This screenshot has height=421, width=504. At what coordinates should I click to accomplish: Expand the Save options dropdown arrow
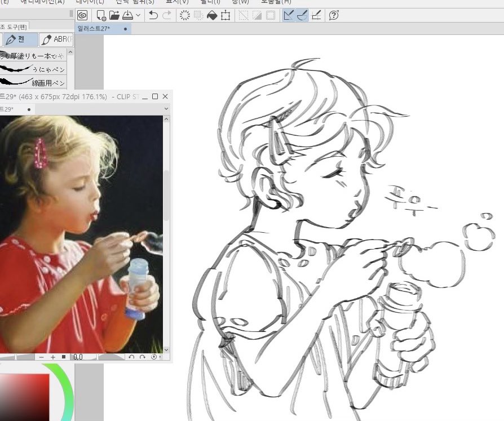point(138,15)
